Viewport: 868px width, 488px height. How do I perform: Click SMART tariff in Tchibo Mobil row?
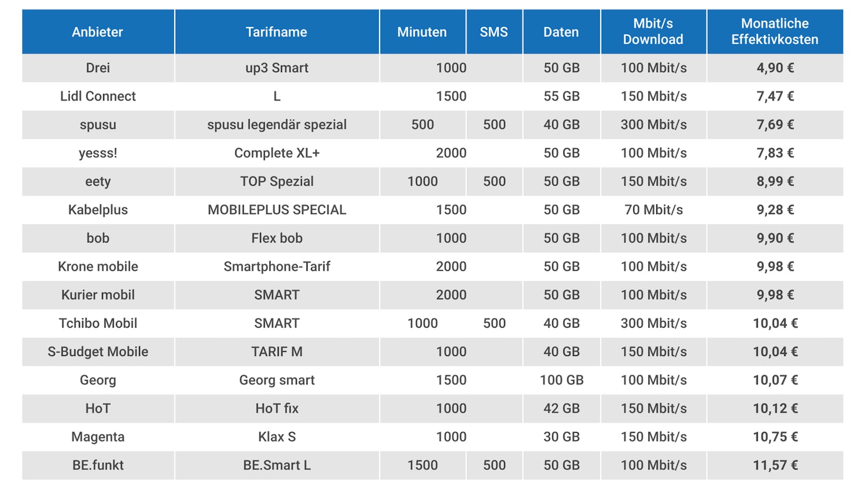pos(277,324)
